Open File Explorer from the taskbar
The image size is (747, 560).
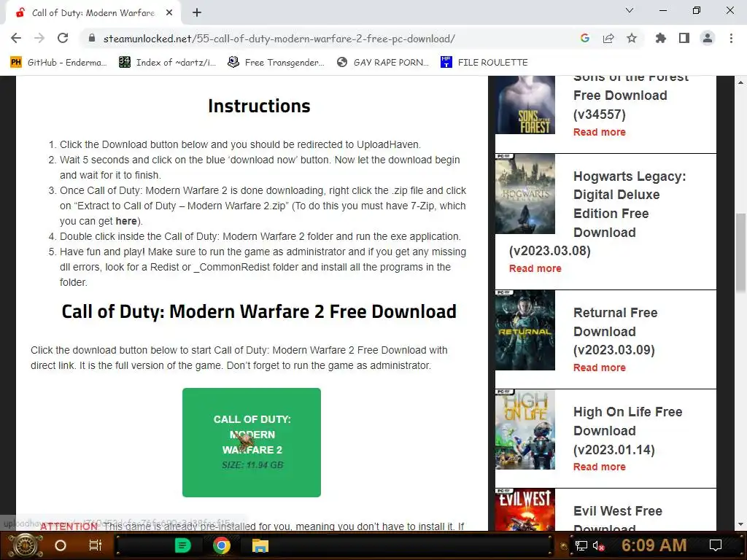260,545
